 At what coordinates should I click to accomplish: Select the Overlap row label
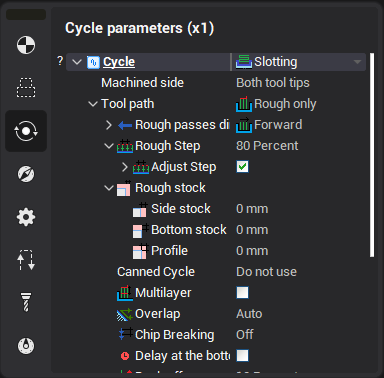158,314
